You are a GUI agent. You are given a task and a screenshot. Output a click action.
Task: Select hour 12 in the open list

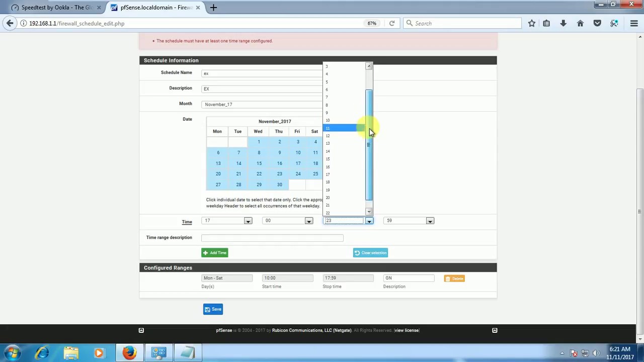pos(344,136)
